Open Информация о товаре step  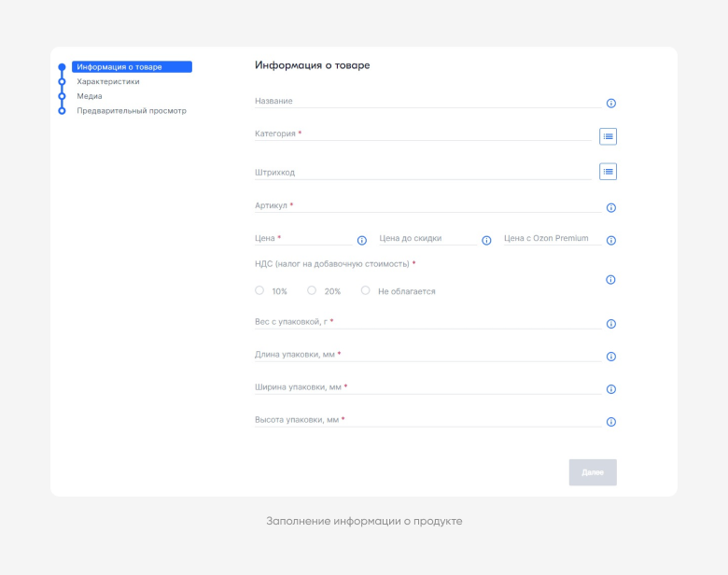(132, 67)
